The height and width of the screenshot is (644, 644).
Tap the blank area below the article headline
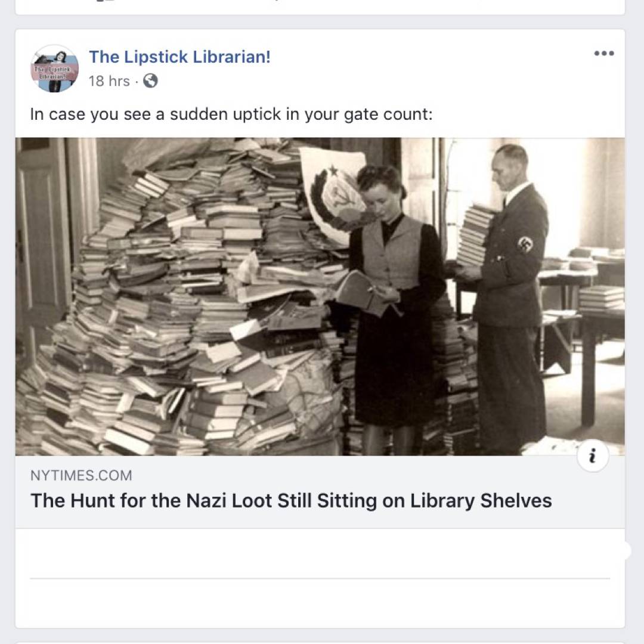pyautogui.click(x=320, y=553)
